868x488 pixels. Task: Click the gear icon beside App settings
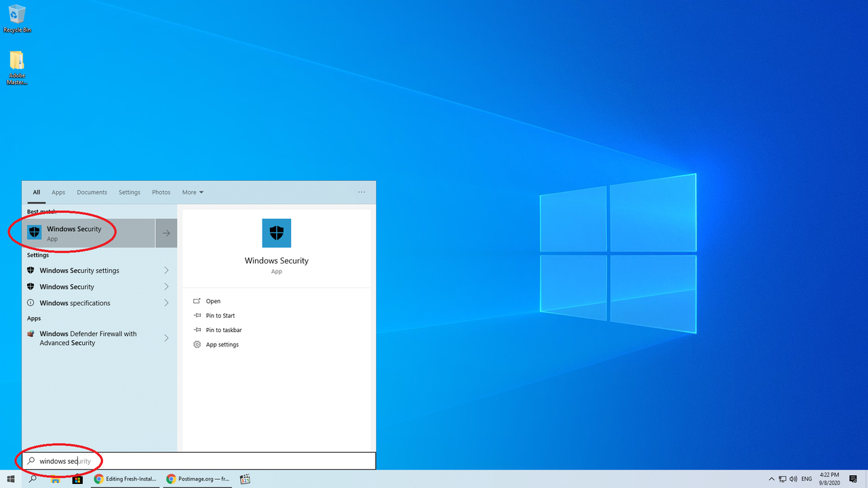197,344
